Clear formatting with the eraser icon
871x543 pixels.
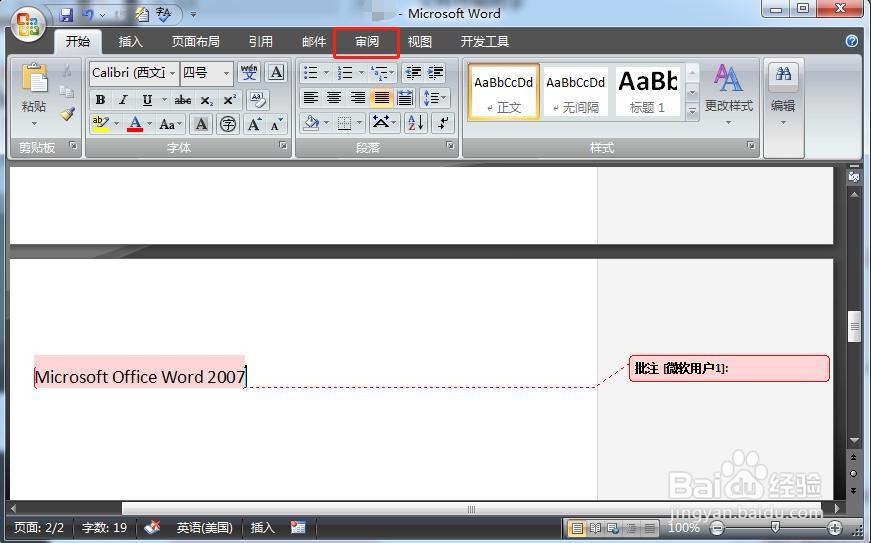[257, 100]
